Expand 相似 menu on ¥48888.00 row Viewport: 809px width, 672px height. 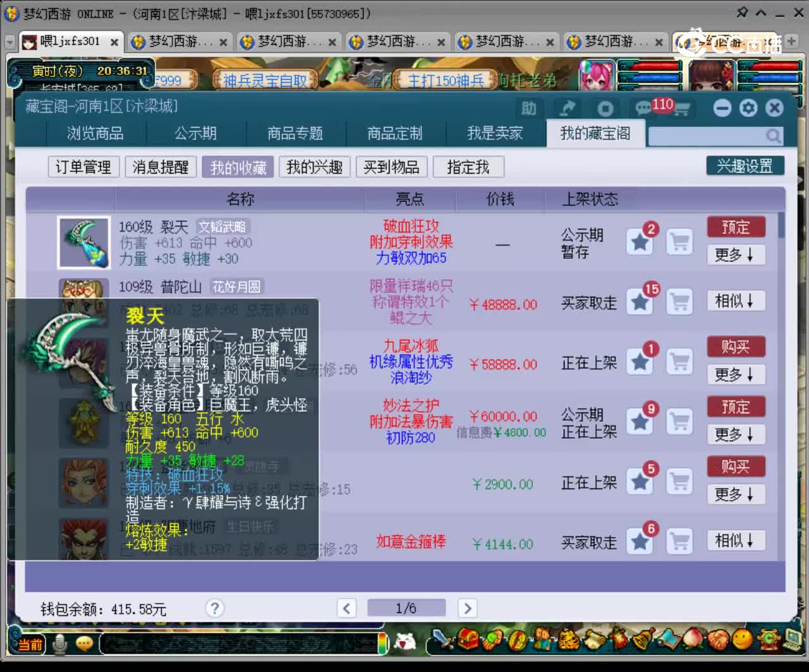(736, 301)
